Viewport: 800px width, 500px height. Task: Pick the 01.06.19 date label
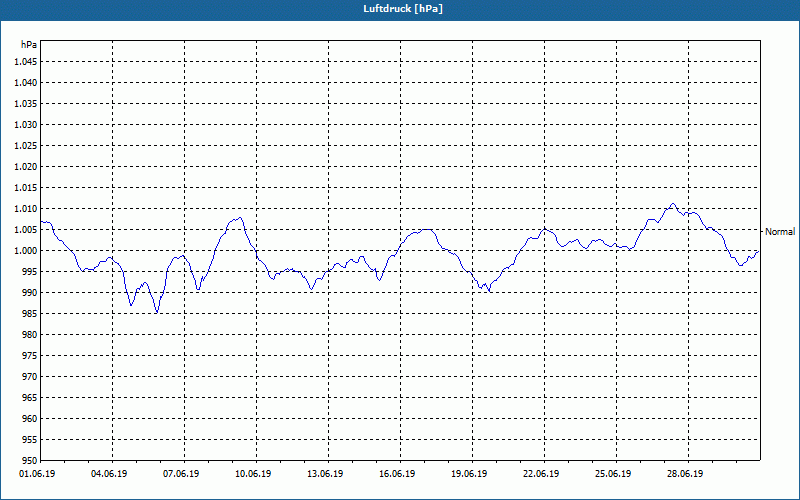tap(37, 473)
